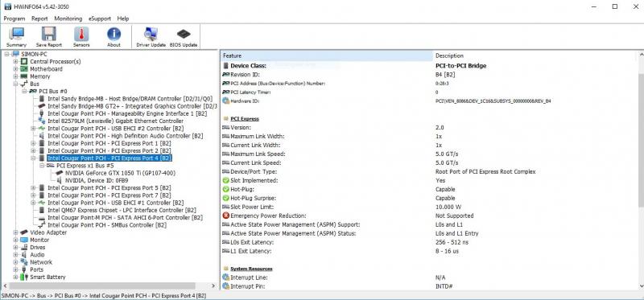Image resolution: width=644 pixels, height=300 pixels.
Task: Click the Device/Port Type row
Action: [428, 171]
